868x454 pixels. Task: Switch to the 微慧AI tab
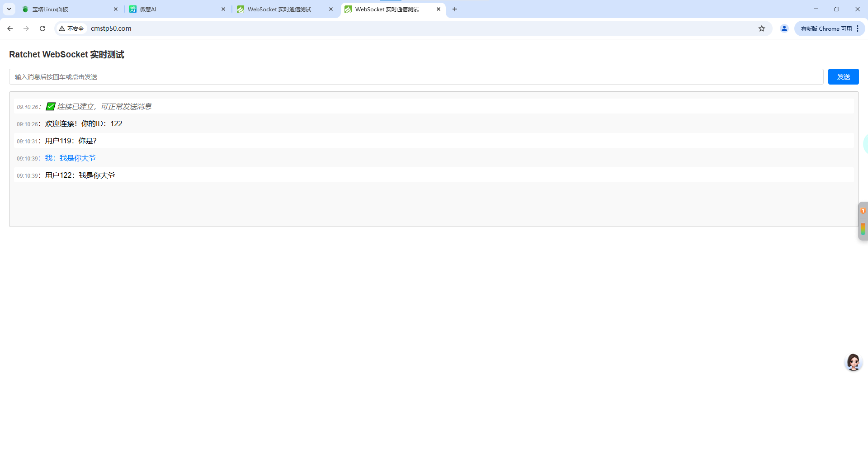176,9
